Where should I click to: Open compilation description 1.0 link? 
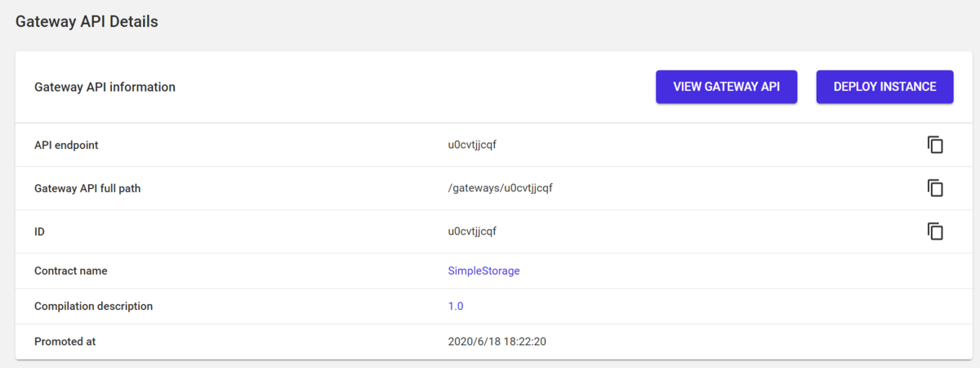(x=456, y=306)
